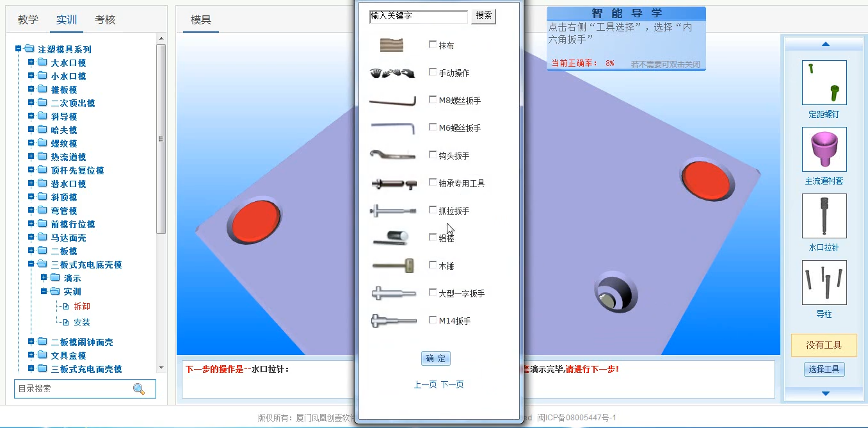Image resolution: width=868 pixels, height=428 pixels.
Task: Open the 考核 tab
Action: click(105, 20)
